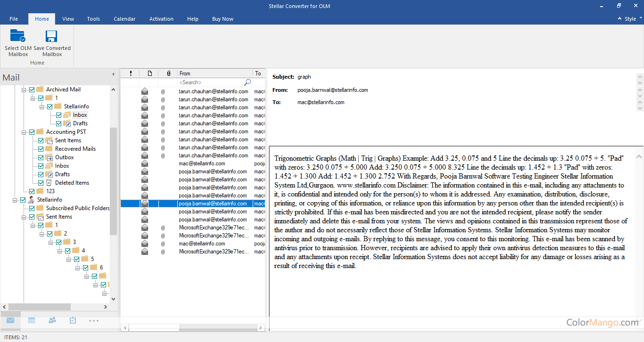This screenshot has width=644, height=342.
Task: Click the Save Converted Mailbox icon
Action: 51,37
